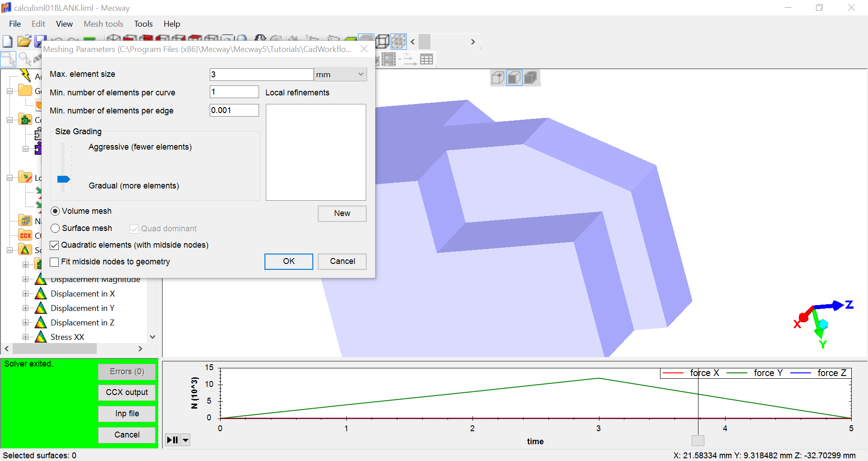Image resolution: width=868 pixels, height=461 pixels.
Task: Click the animation filmstrip icon
Action: (389, 59)
